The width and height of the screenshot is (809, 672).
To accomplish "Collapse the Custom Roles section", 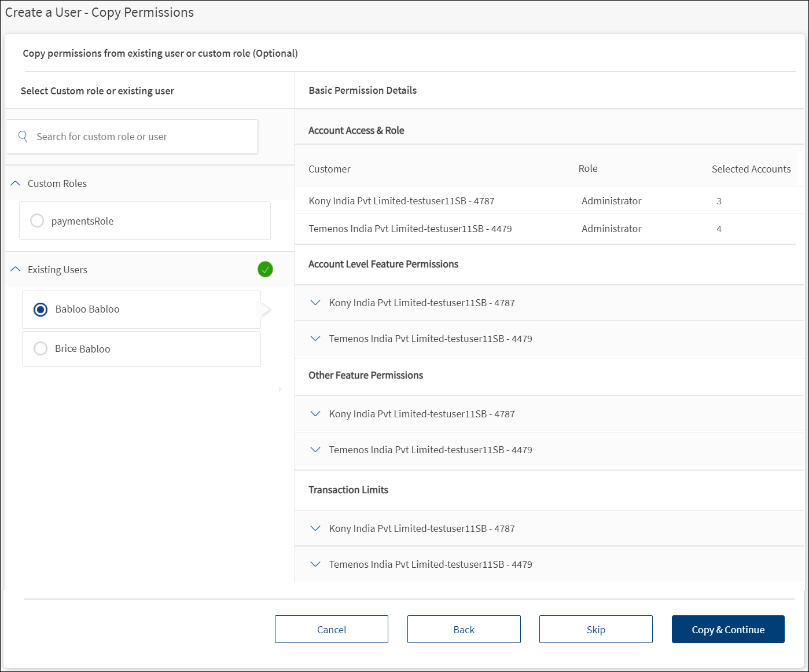I will (16, 183).
